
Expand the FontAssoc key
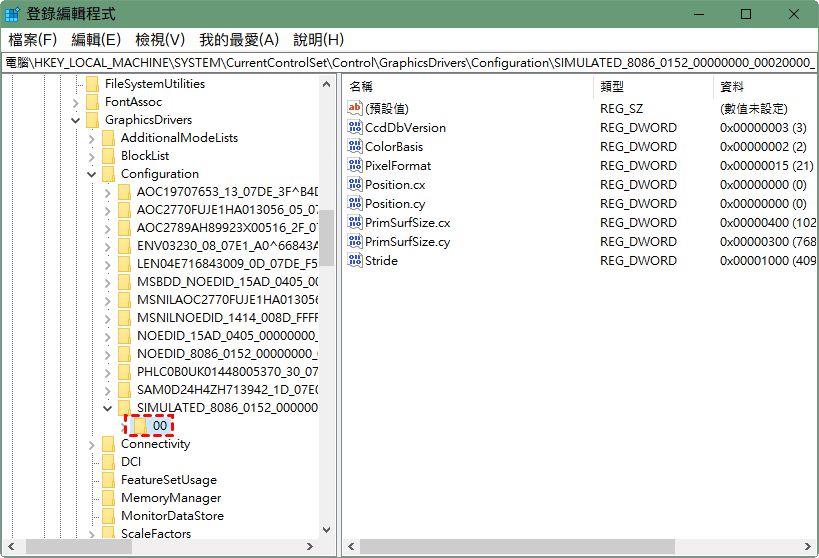(77, 102)
